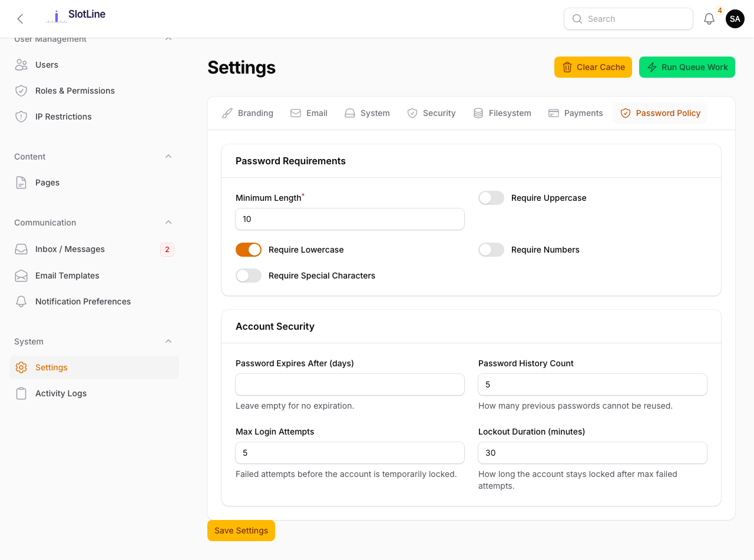The width and height of the screenshot is (754, 560).
Task: Click the trash icon on Clear Cache
Action: pos(567,67)
